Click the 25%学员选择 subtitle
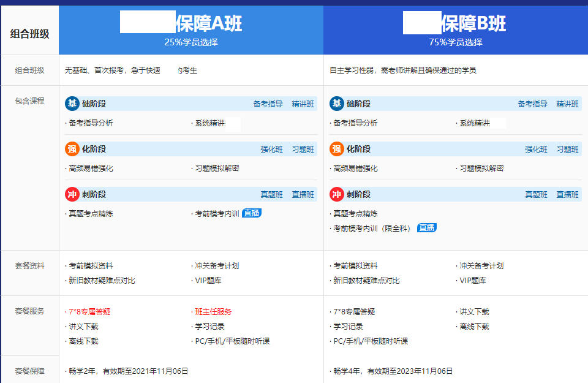 191,42
